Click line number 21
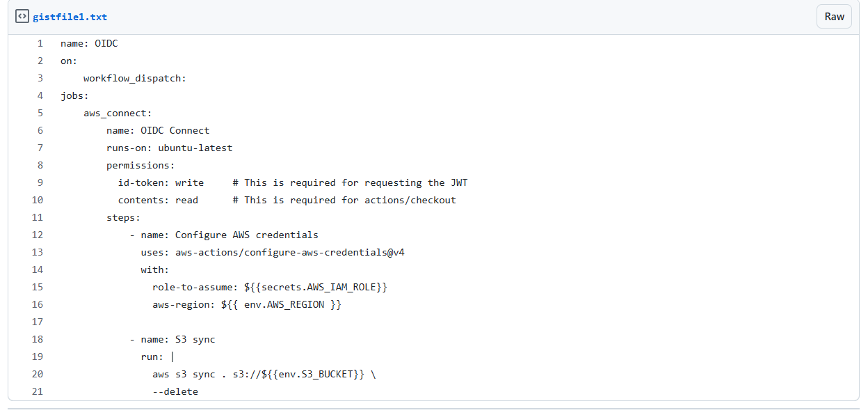This screenshot has width=868, height=415. [38, 391]
